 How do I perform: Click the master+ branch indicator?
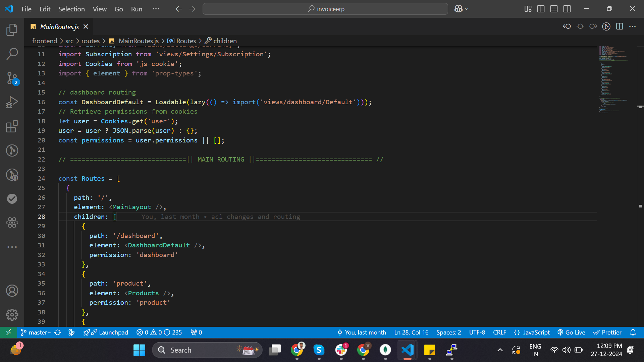click(36, 332)
